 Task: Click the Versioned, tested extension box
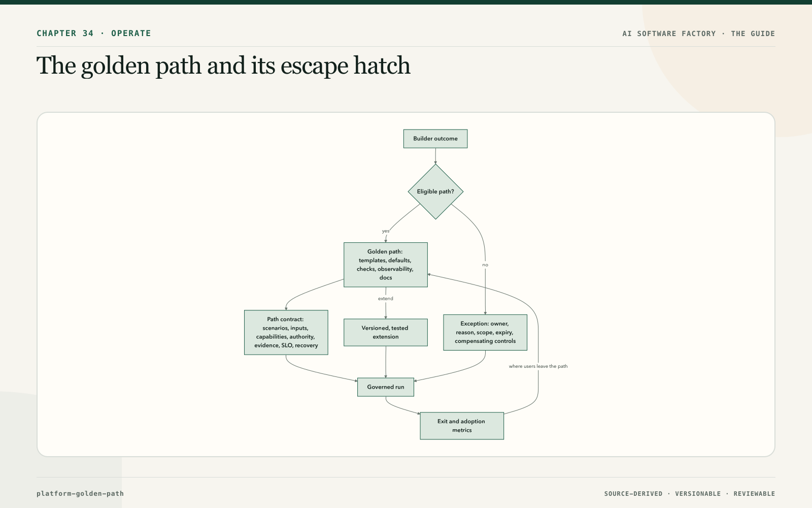point(386,332)
